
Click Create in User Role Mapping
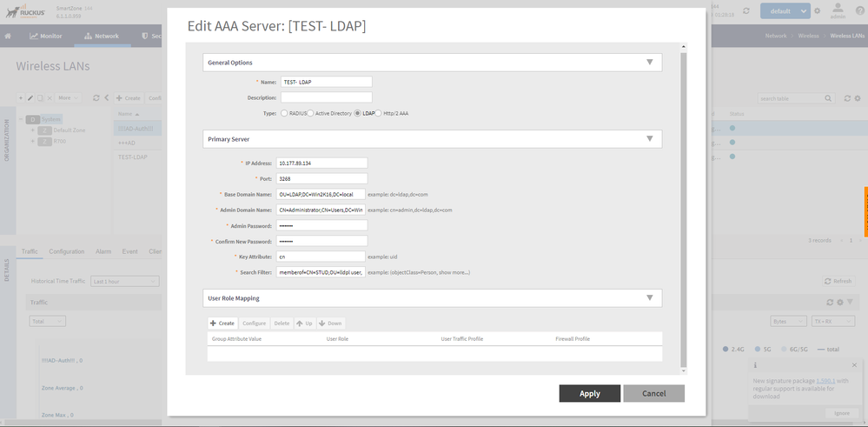222,323
